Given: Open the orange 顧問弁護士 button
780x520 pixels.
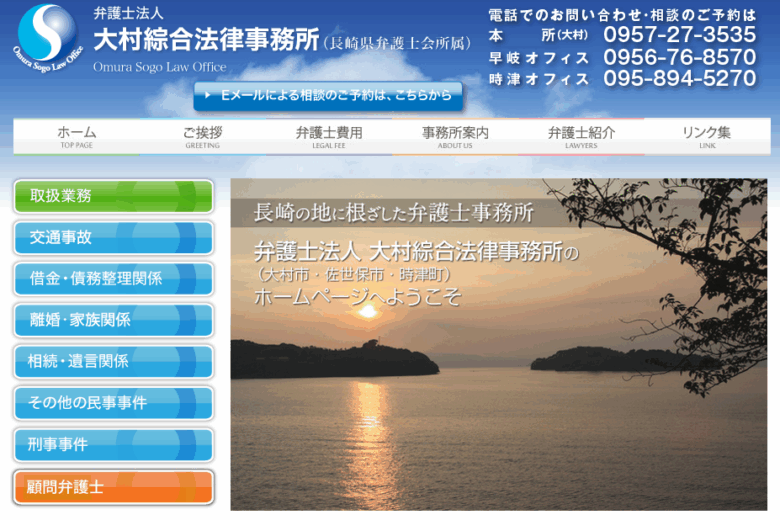Looking at the screenshot, I should (113, 487).
